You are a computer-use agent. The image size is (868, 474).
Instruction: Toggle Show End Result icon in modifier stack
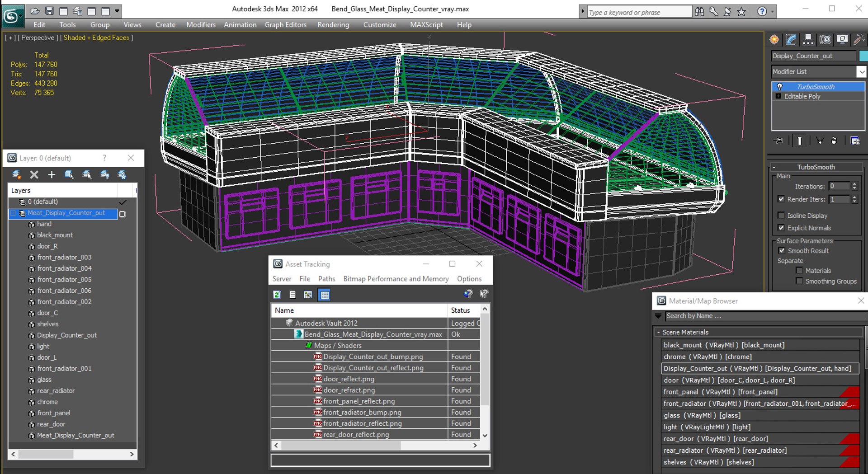coord(799,141)
